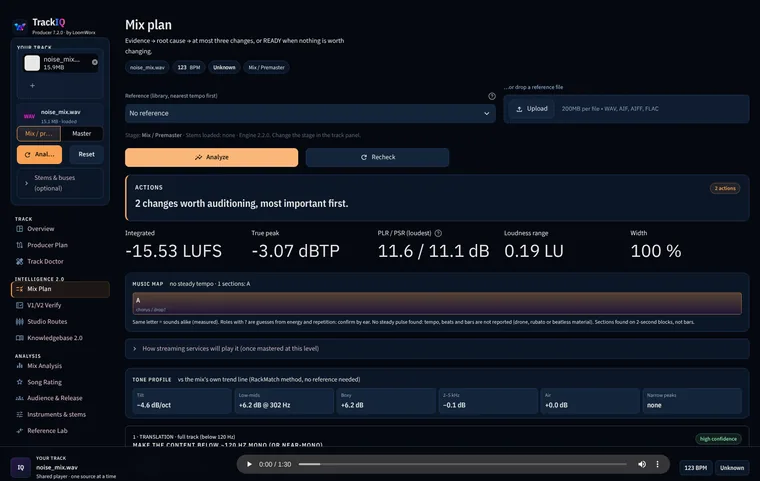Click section A in the music map

(x=437, y=304)
